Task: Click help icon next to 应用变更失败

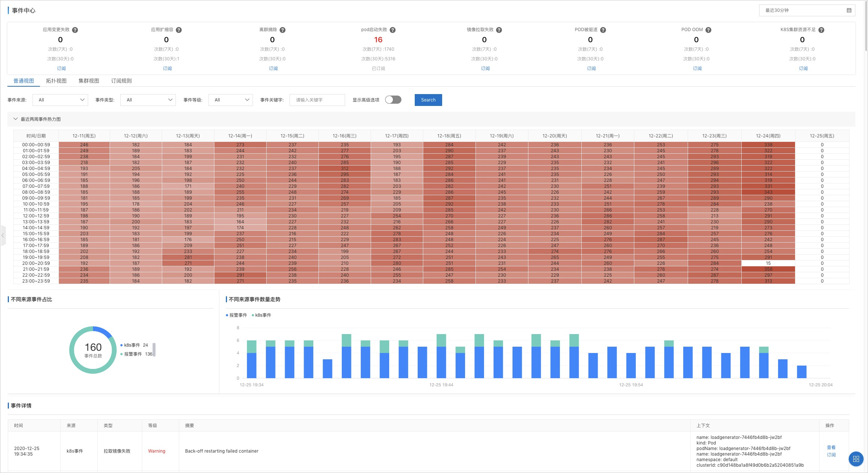Action: tap(75, 30)
